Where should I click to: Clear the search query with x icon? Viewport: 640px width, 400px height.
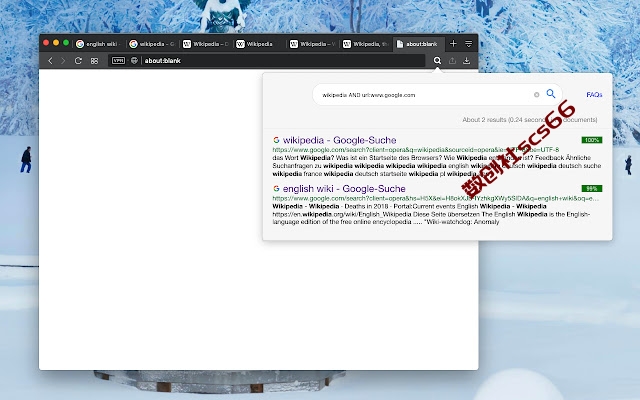(536, 95)
